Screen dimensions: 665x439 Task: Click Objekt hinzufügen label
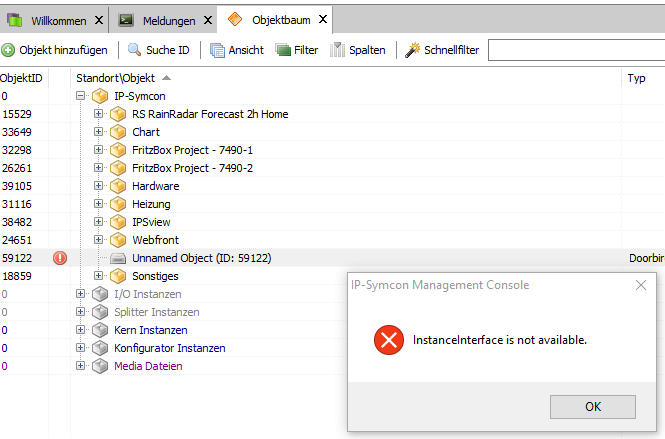coord(63,50)
